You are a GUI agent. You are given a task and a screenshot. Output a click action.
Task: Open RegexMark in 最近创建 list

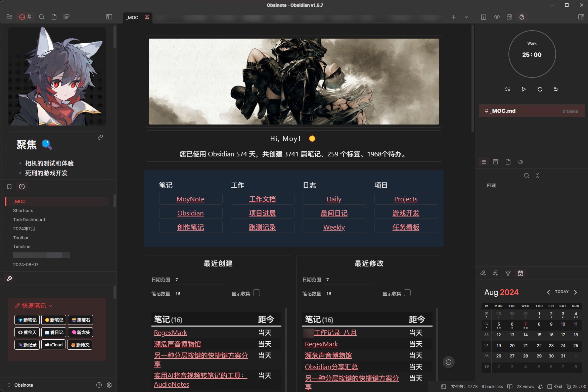[x=170, y=333]
